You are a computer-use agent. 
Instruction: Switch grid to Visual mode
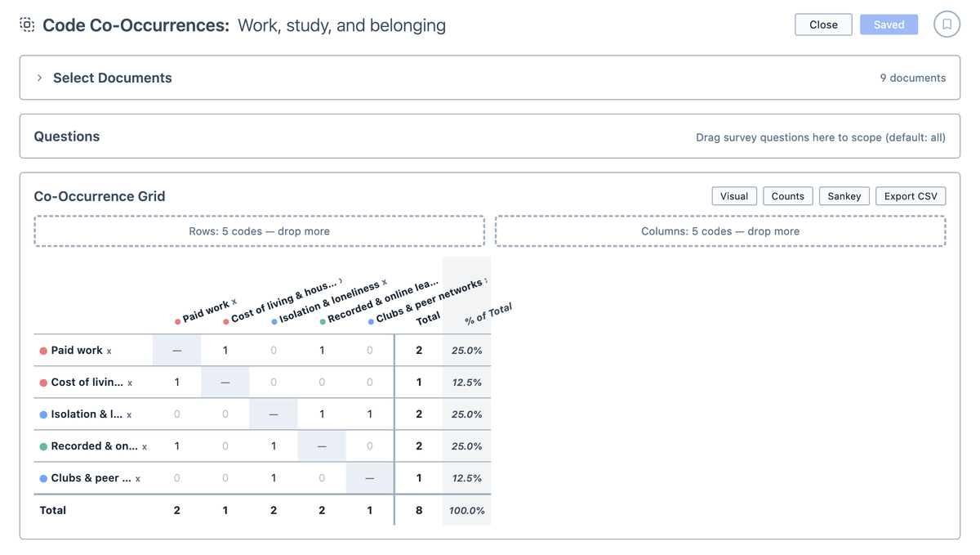click(734, 196)
